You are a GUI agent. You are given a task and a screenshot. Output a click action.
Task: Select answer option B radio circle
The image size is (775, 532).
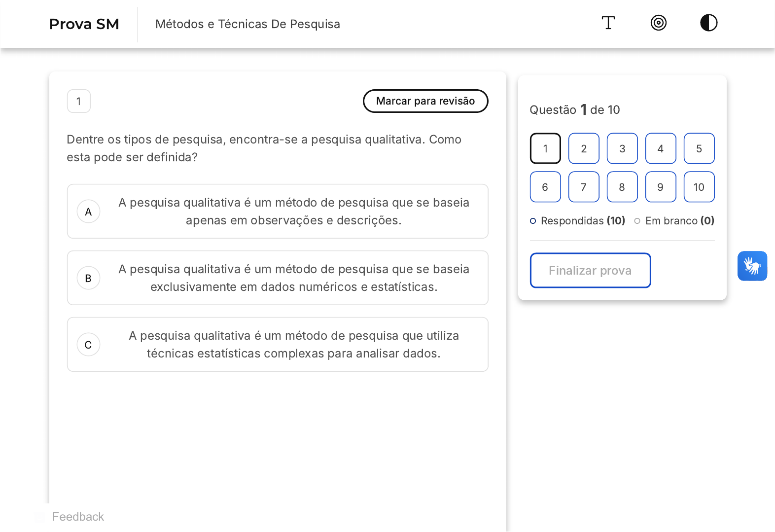click(x=89, y=278)
